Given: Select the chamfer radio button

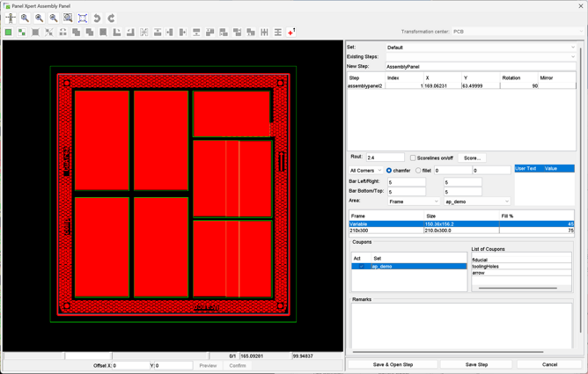Looking at the screenshot, I should click(x=389, y=171).
